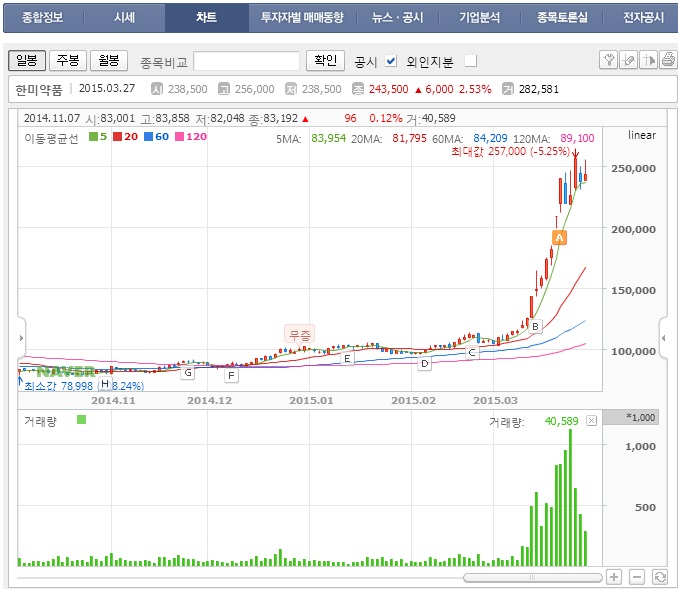
Task: Uncheck the 공시 checkbox
Action: click(x=391, y=61)
